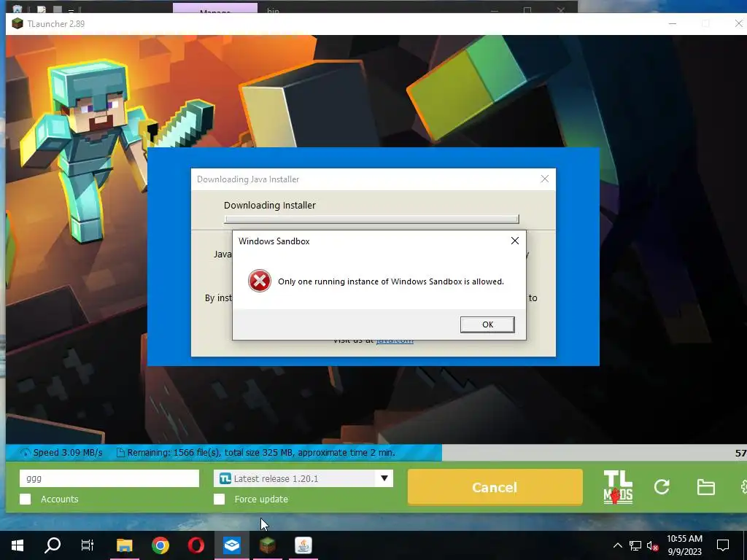Click the Speed 3.09 MB/s status text
The height and width of the screenshot is (560, 747).
pos(67,452)
